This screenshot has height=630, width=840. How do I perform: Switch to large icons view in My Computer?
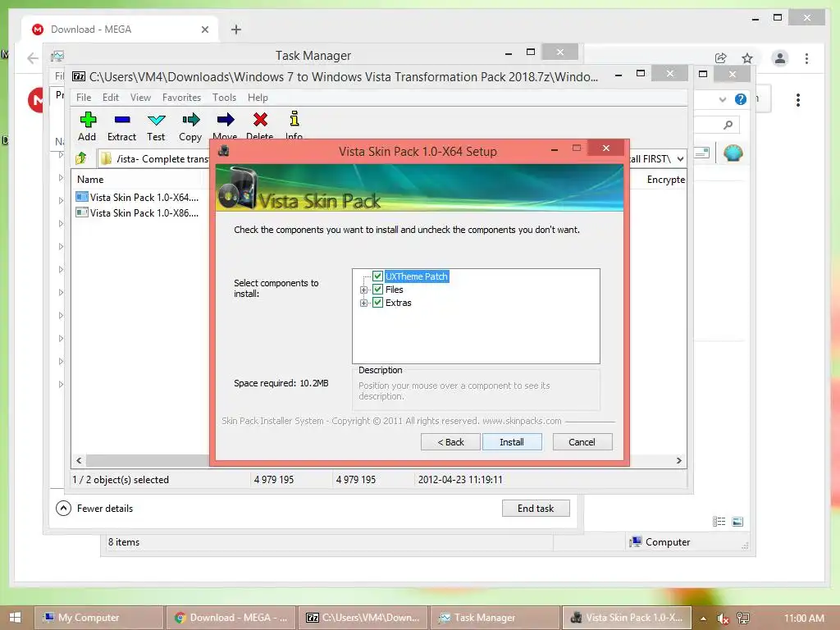(737, 521)
